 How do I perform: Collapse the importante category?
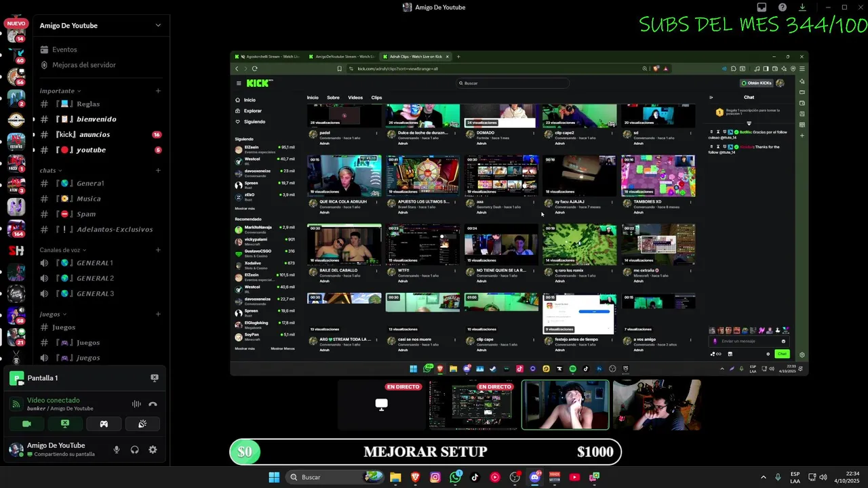click(x=60, y=91)
